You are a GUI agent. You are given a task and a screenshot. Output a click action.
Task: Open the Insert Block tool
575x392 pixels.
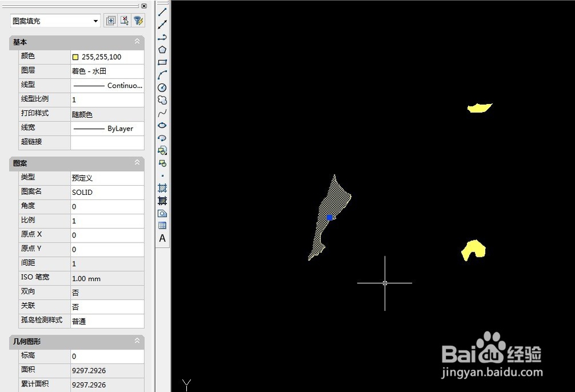pos(162,151)
